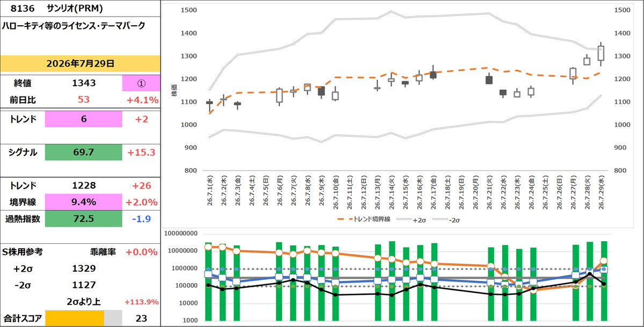Viewport: 644px width, 327px height.
Task: Click the +2.0% boundary change
Action: [x=142, y=202]
